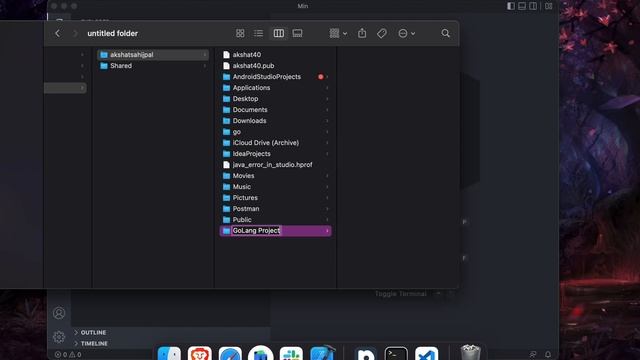The width and height of the screenshot is (640, 360).
Task: Switch Finder to gallery view
Action: tap(298, 33)
